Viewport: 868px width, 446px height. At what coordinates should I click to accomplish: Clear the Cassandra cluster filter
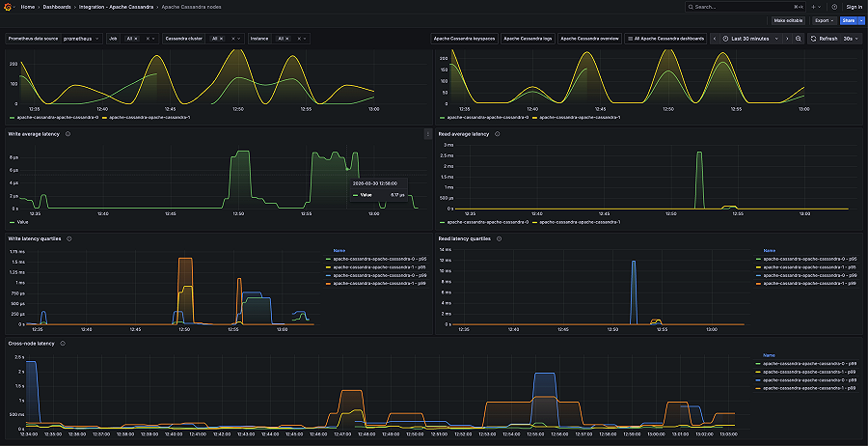pos(233,39)
